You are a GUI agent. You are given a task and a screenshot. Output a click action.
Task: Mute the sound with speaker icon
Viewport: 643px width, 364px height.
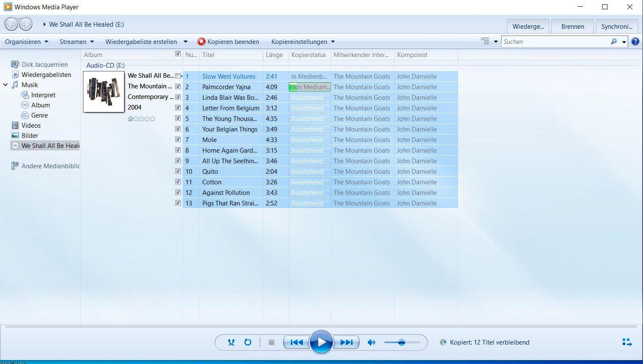click(x=371, y=342)
